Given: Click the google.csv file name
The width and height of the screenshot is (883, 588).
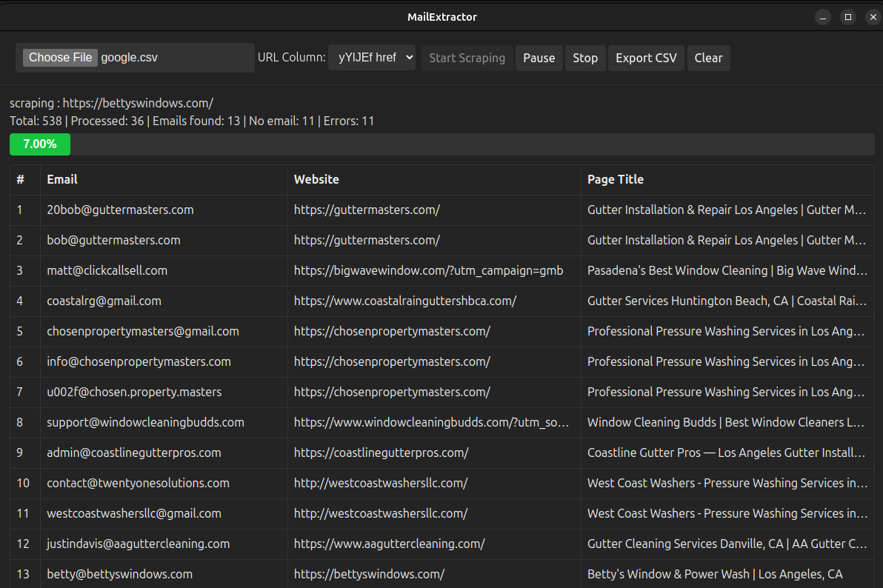Looking at the screenshot, I should point(129,58).
